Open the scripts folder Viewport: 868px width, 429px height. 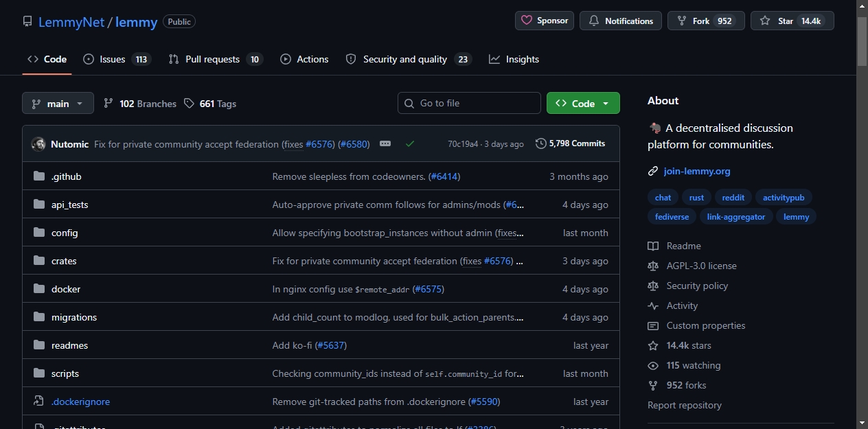(x=65, y=373)
